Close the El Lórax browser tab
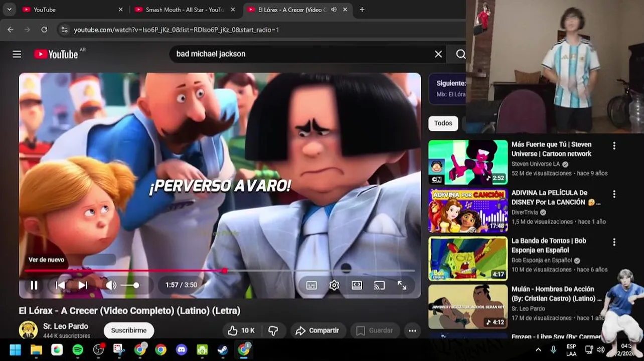The image size is (644, 361). (346, 10)
